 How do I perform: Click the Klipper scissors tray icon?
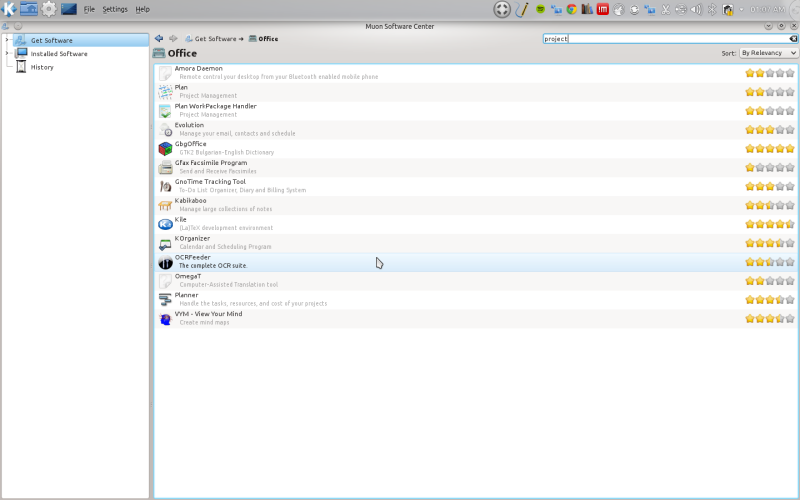point(665,9)
